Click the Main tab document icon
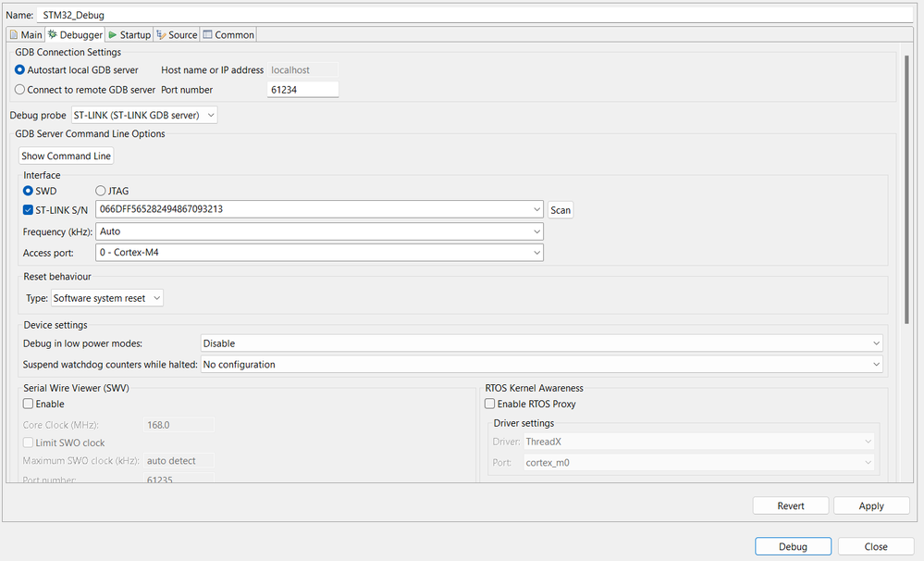Image resolution: width=924 pixels, height=561 pixels. coord(14,35)
